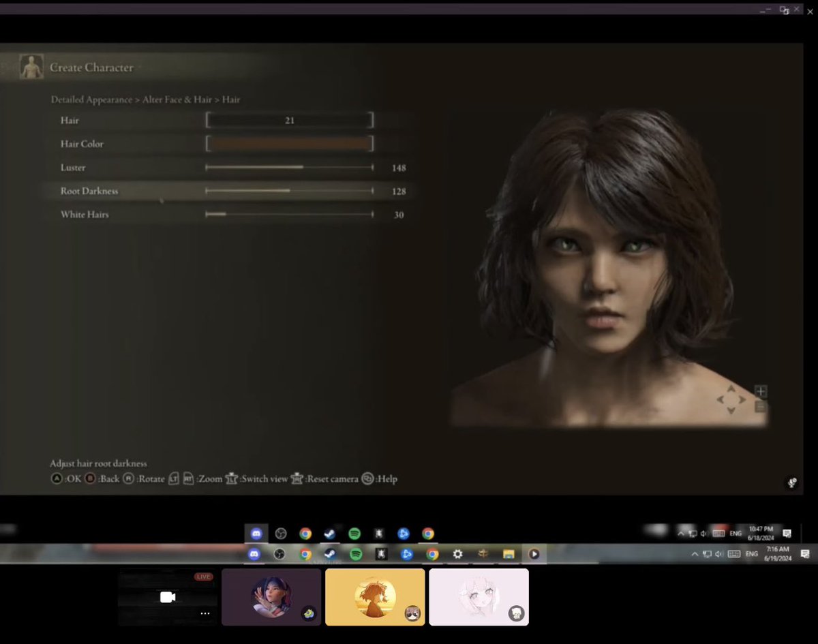This screenshot has height=644, width=818.
Task: Click the Luster value 148
Action: coord(399,168)
